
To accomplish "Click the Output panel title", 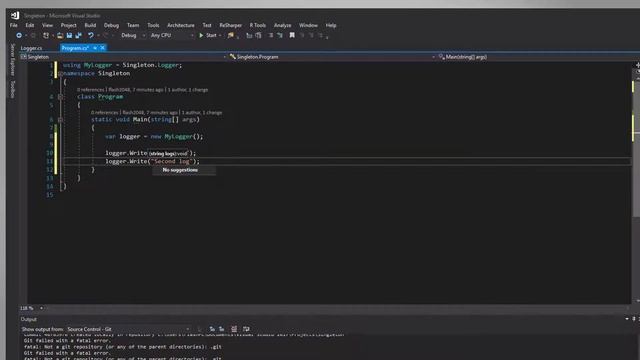I will [x=29, y=320].
